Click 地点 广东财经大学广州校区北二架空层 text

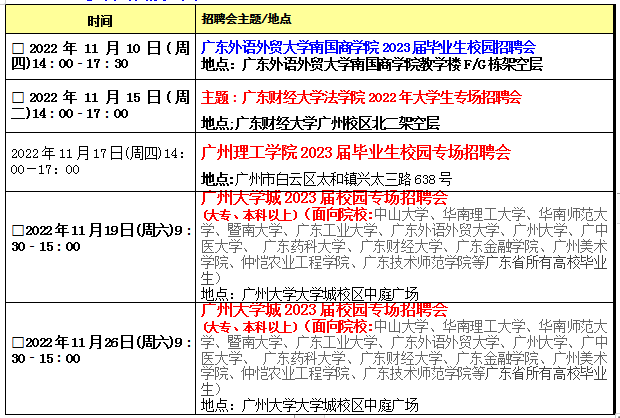pyautogui.click(x=320, y=123)
